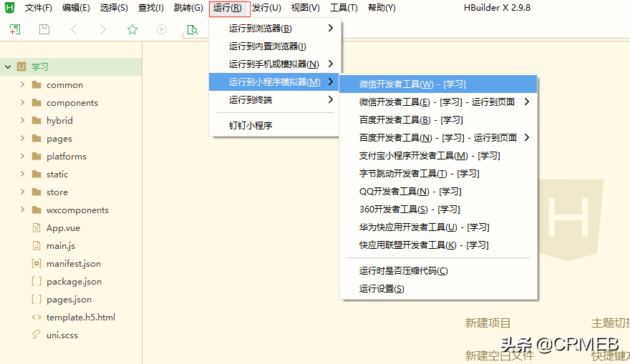Image resolution: width=630 pixels, height=364 pixels.
Task: Click the App.vue file icon
Action: point(37,227)
